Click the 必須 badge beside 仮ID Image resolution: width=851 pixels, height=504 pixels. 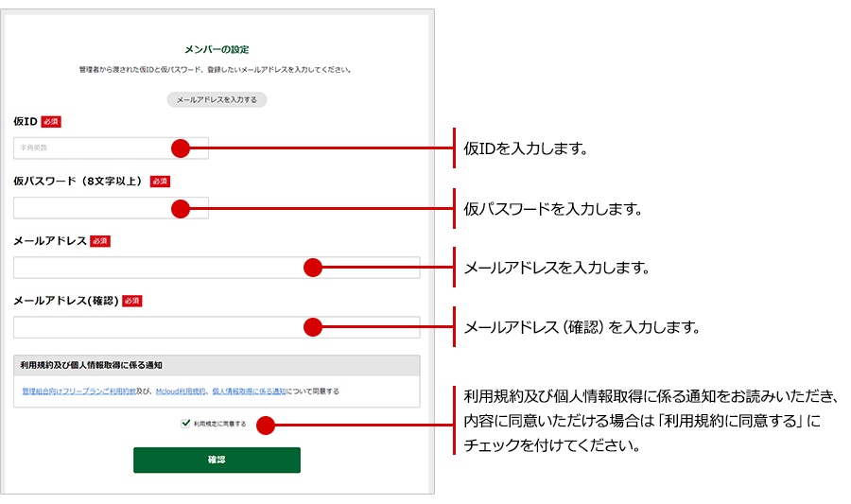click(51, 122)
